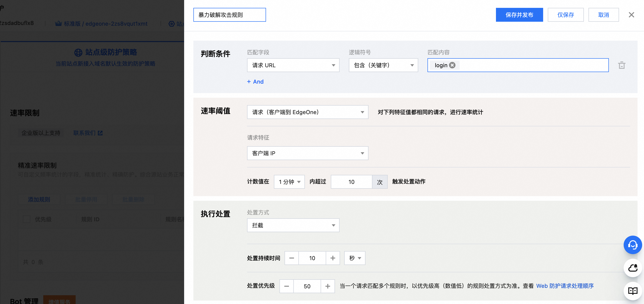Close the rule editing panel

pyautogui.click(x=631, y=15)
